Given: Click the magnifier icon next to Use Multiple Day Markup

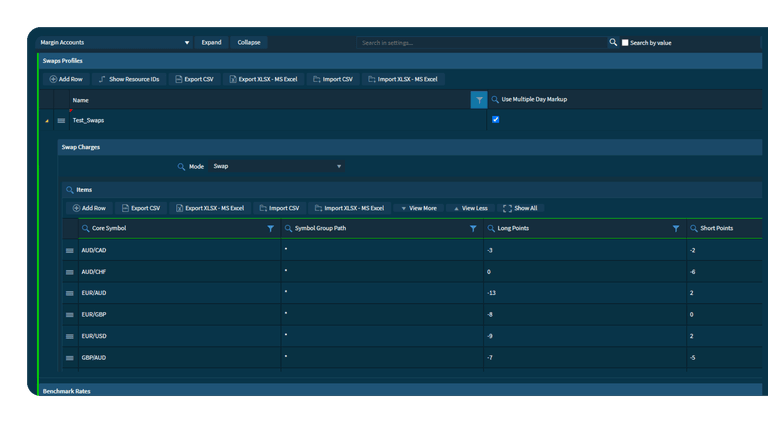Looking at the screenshot, I should pyautogui.click(x=495, y=99).
